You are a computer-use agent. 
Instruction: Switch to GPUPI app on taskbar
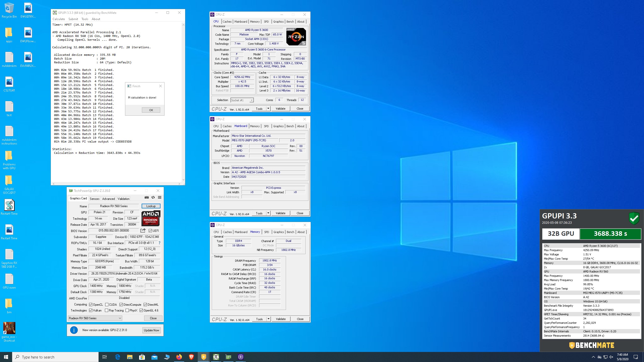pyautogui.click(x=216, y=357)
